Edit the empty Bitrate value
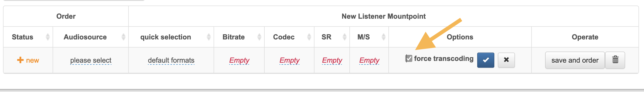Image resolution: width=644 pixels, height=92 pixels. pyautogui.click(x=239, y=60)
